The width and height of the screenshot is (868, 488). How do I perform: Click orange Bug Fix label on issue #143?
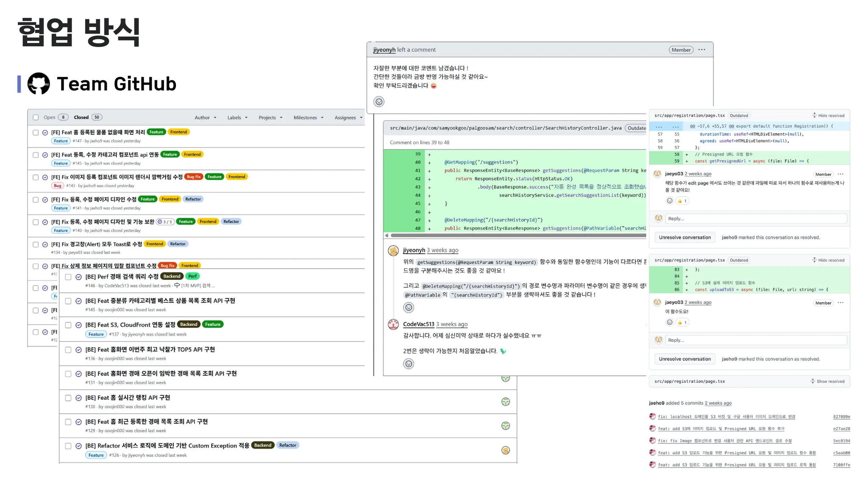tap(194, 177)
